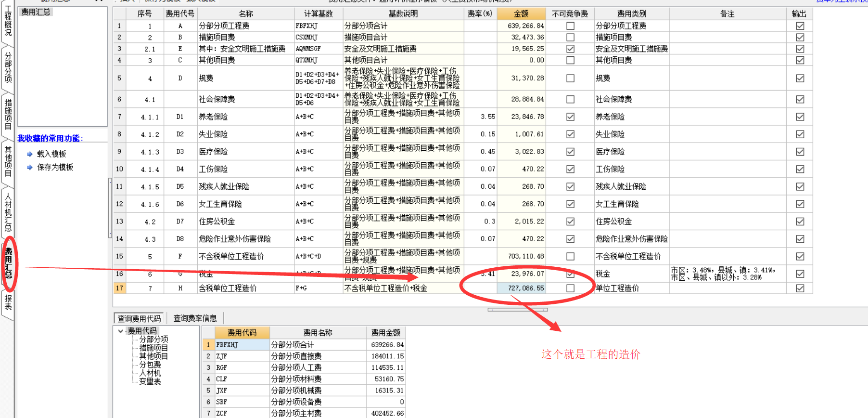Toggle 不可竞争费 checkbox for 安全文明施工措施费 row

point(570,49)
